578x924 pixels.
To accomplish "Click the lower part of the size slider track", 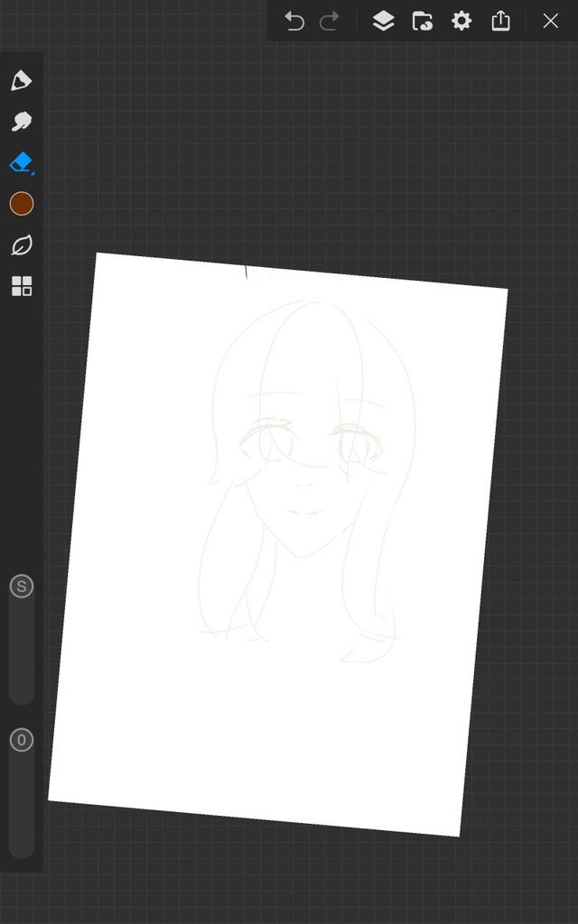I will [x=22, y=677].
